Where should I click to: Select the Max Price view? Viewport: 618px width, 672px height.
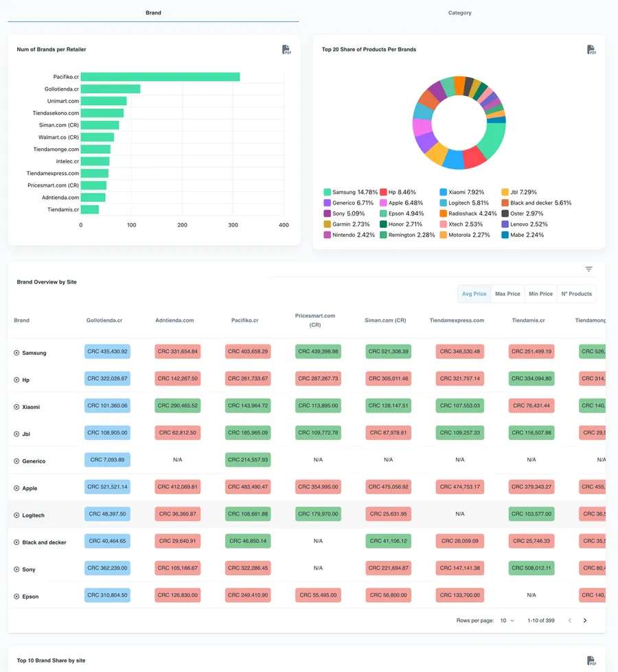point(507,294)
